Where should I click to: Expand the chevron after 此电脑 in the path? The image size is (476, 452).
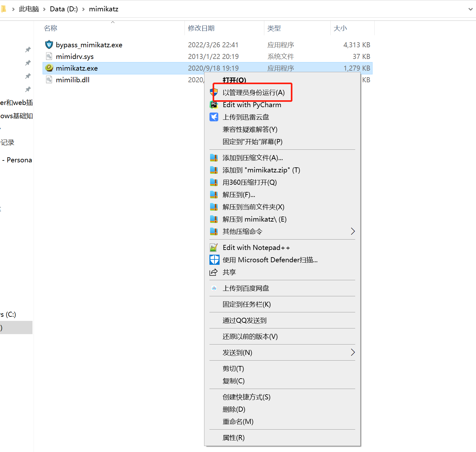click(44, 9)
